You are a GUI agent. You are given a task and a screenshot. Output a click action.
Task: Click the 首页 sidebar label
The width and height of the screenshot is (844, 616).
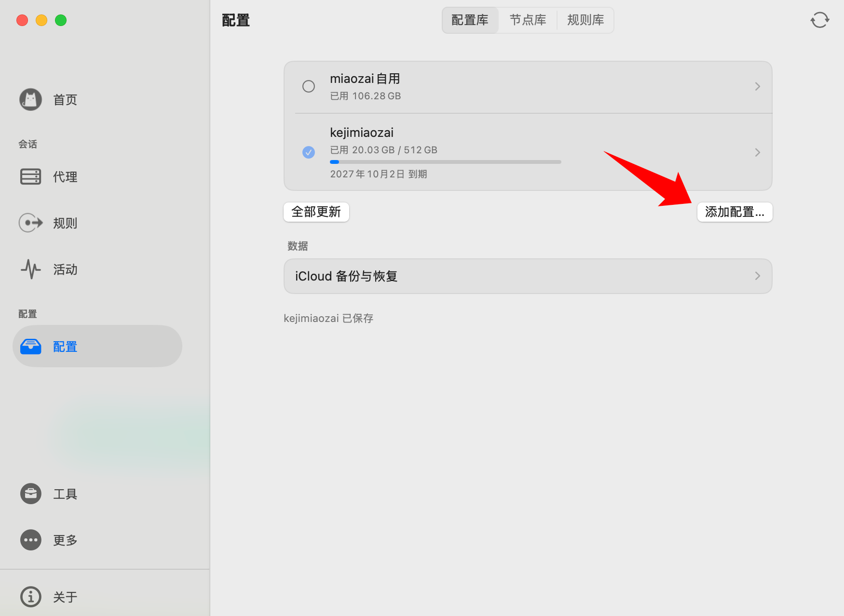point(65,100)
